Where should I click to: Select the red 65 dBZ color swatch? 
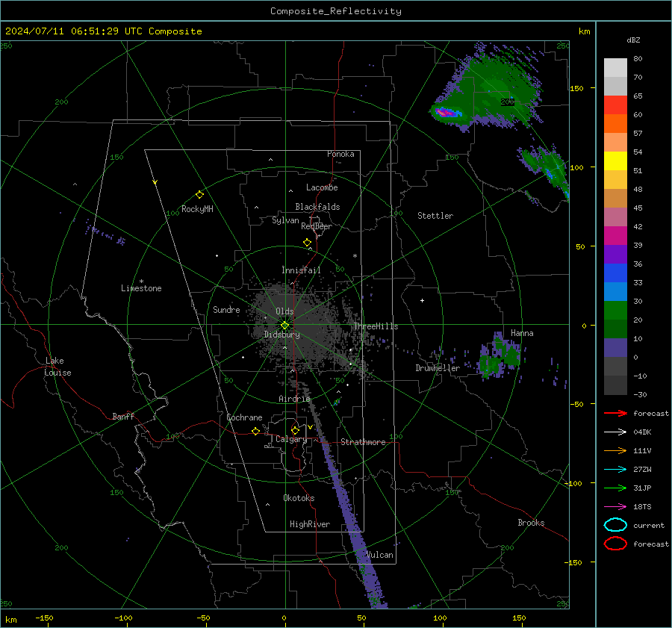(615, 105)
